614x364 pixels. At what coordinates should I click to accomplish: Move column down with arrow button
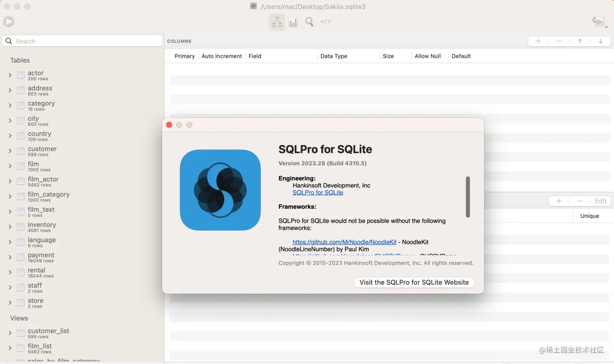(601, 41)
